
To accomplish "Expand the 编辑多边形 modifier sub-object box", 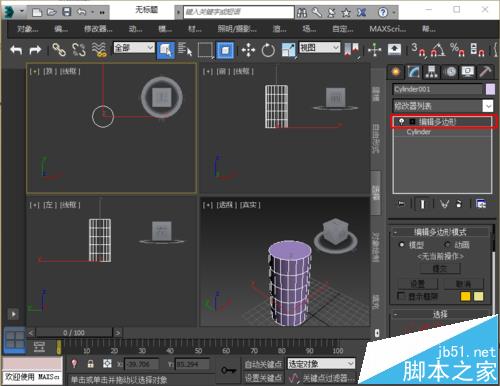I will coord(412,122).
